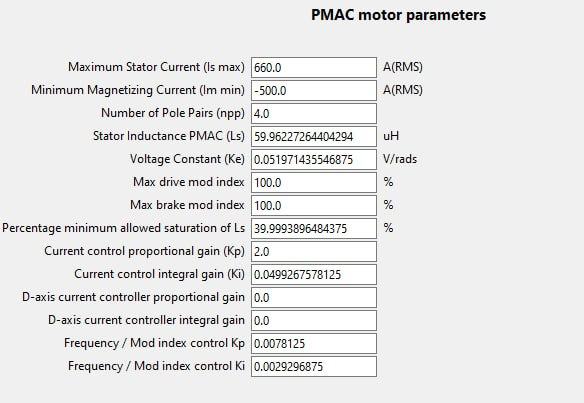The image size is (584, 403).
Task: Click the PMAC motor parameters heading
Action: pyautogui.click(x=399, y=15)
